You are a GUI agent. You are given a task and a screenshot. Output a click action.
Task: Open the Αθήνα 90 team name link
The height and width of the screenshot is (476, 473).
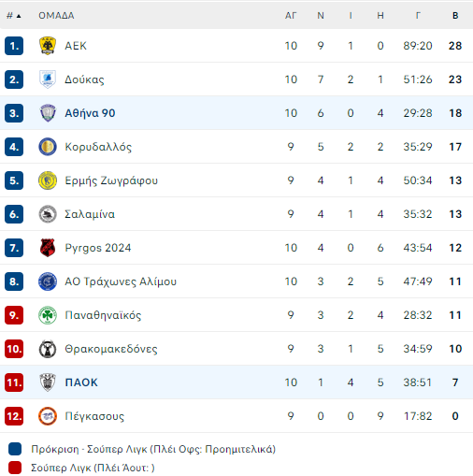point(90,113)
